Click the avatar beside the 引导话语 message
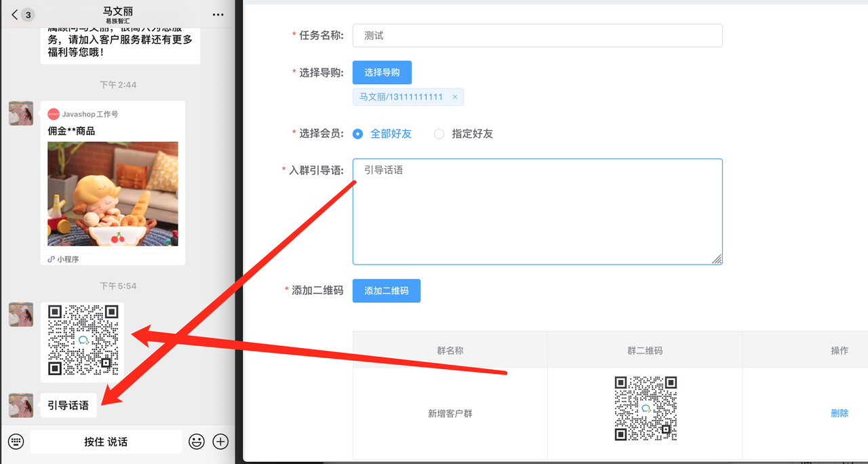Screen dimensions: 868x464 (21, 405)
